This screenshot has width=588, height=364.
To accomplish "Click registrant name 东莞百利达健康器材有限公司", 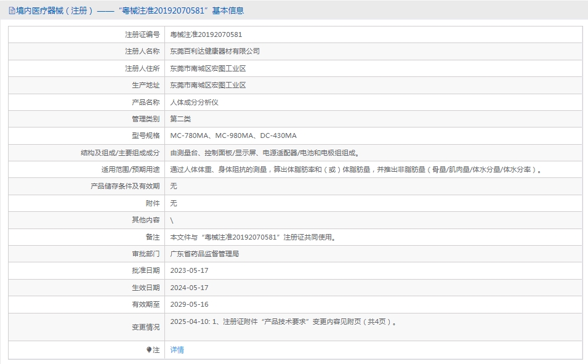I will [215, 51].
